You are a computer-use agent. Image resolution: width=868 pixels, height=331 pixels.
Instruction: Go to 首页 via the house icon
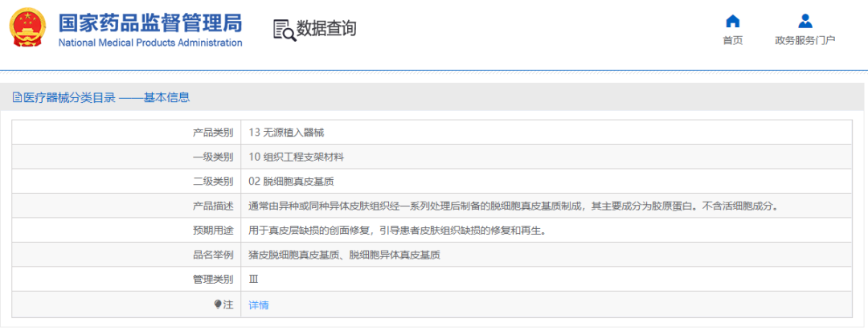pyautogui.click(x=732, y=22)
